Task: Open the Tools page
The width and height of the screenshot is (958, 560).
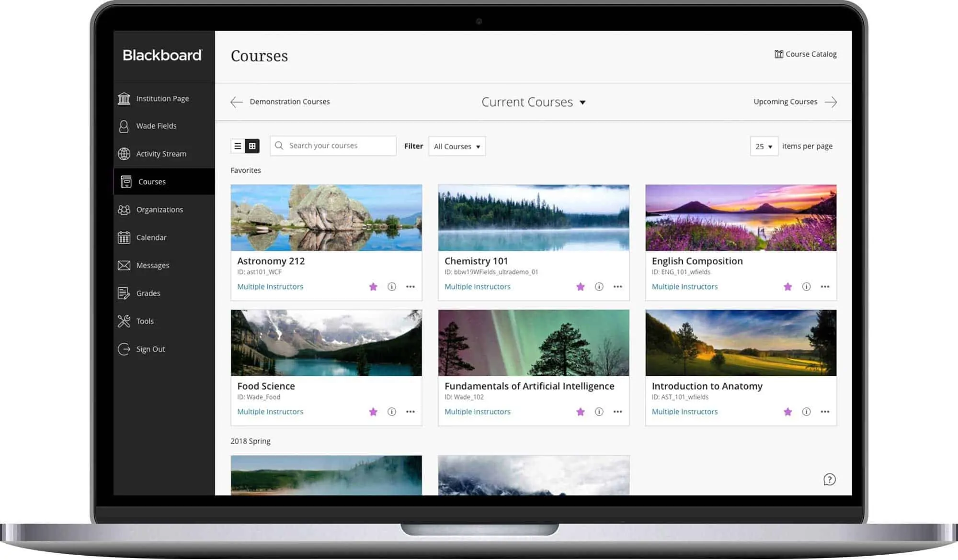Action: tap(144, 321)
